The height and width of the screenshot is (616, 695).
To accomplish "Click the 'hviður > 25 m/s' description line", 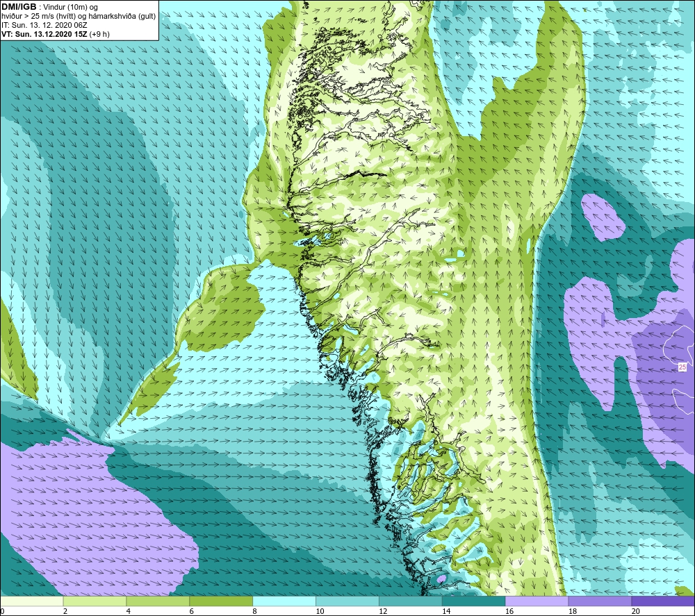I will pyautogui.click(x=79, y=17).
